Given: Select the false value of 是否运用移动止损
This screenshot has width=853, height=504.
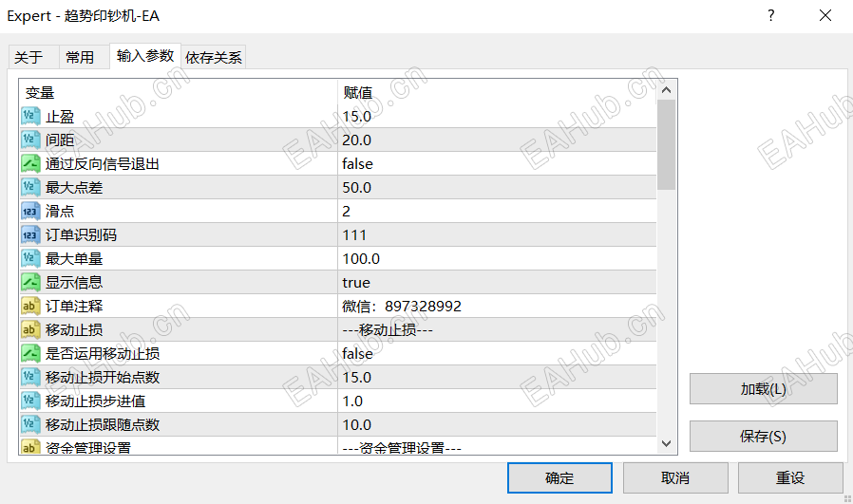Looking at the screenshot, I should [x=357, y=353].
